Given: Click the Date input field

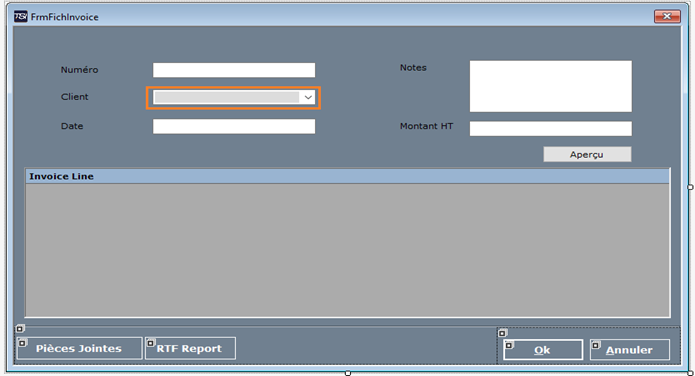Looking at the screenshot, I should (x=234, y=126).
